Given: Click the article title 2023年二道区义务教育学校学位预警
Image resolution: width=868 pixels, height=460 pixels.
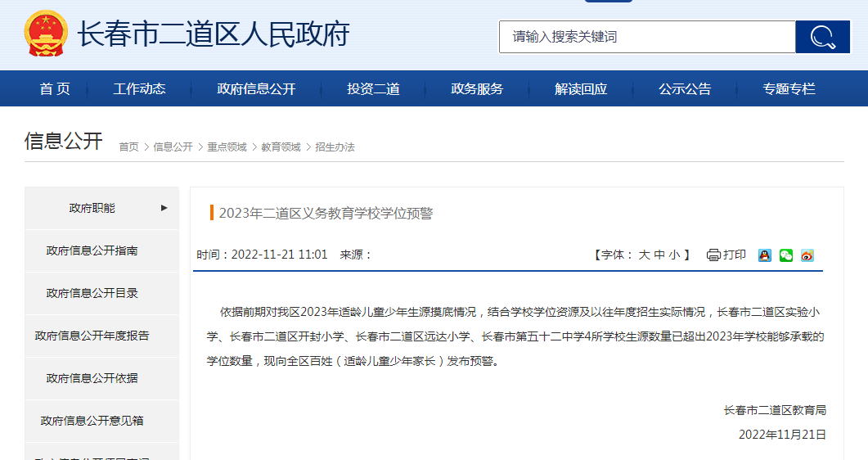Looking at the screenshot, I should coord(326,213).
